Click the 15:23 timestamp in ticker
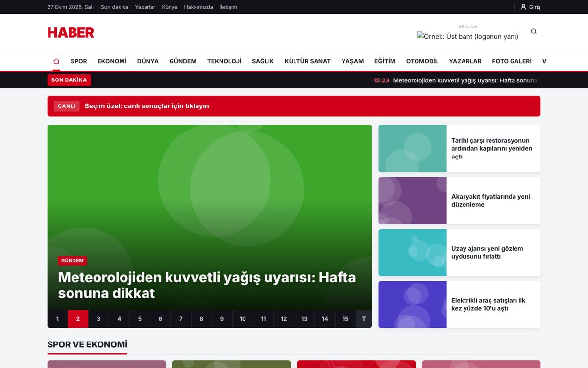Viewport: 588px width, 368px height. [x=381, y=80]
